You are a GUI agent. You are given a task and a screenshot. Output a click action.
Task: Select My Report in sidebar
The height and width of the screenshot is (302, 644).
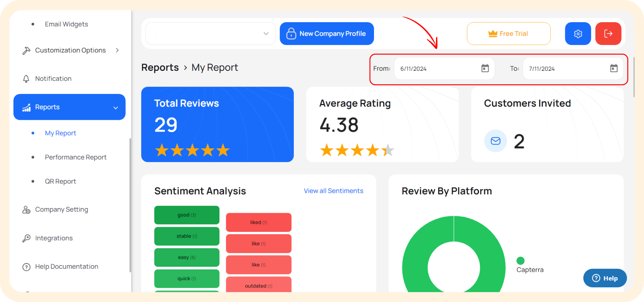pyautogui.click(x=60, y=133)
